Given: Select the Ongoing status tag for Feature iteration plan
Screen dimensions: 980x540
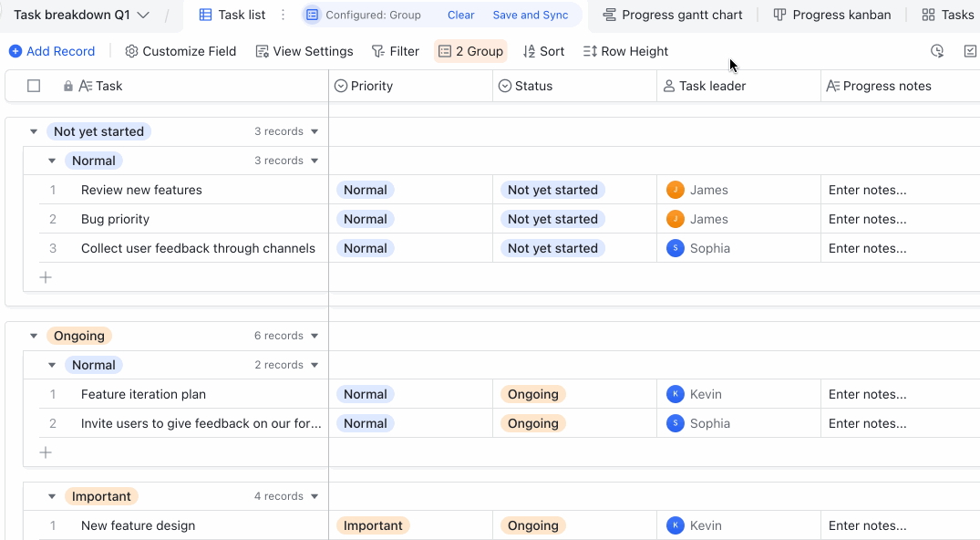Looking at the screenshot, I should point(532,394).
